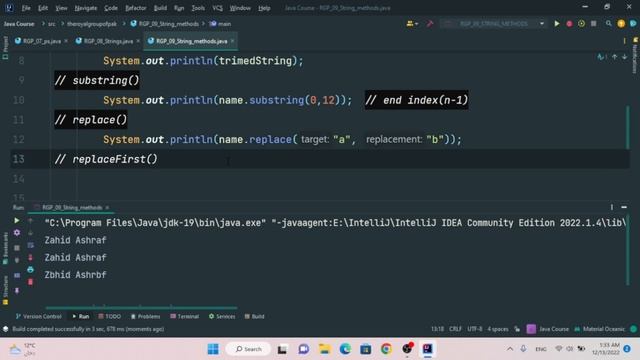This screenshot has height=360, width=640.
Task: Toggle Project tool window on left stripe
Action: tap(5, 47)
